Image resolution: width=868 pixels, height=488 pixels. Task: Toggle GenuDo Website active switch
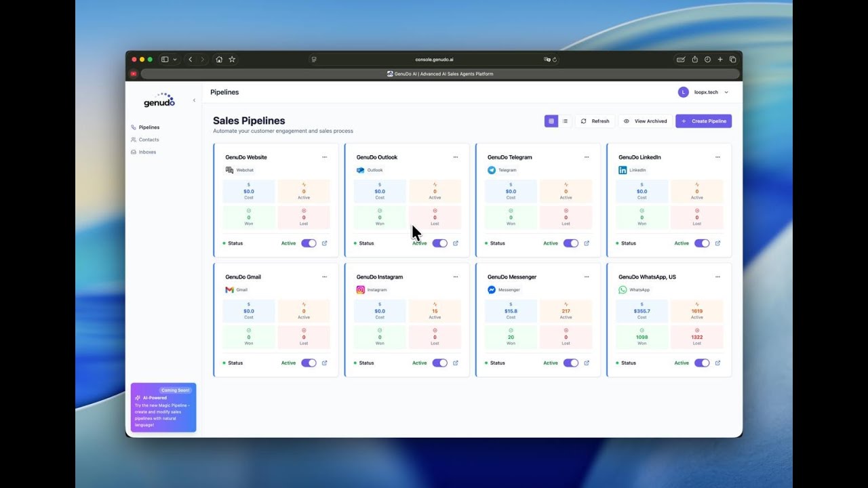click(x=309, y=243)
